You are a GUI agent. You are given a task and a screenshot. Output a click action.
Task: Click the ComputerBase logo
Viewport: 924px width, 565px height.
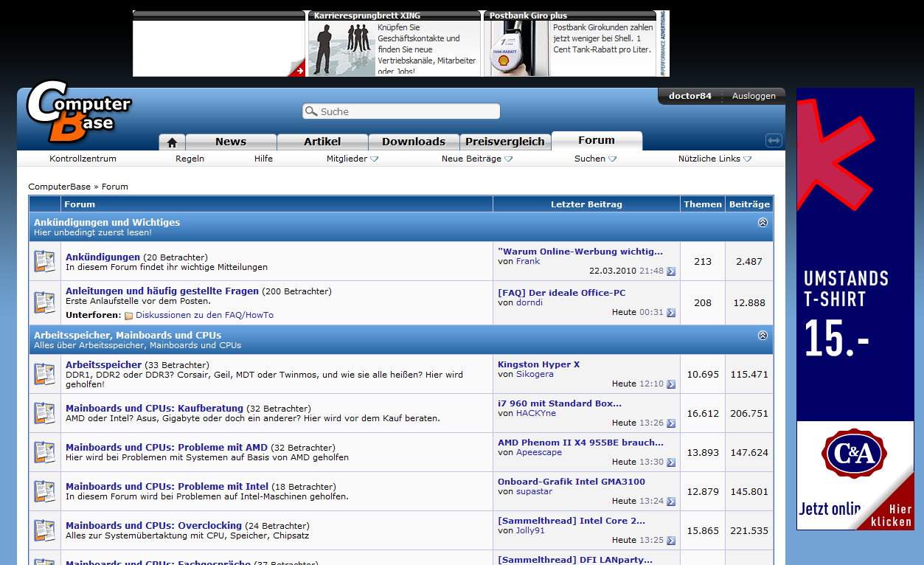pos(79,112)
